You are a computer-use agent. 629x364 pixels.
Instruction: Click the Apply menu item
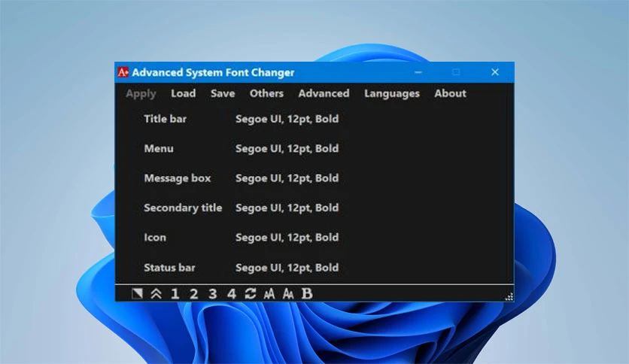[x=141, y=94]
